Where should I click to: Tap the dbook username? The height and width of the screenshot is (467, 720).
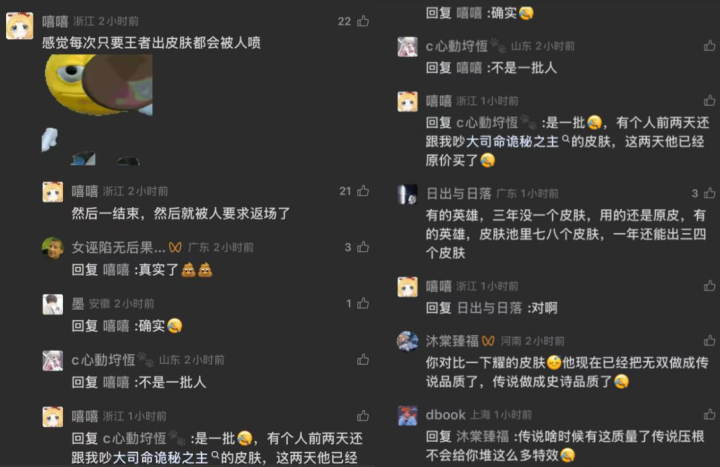point(445,415)
